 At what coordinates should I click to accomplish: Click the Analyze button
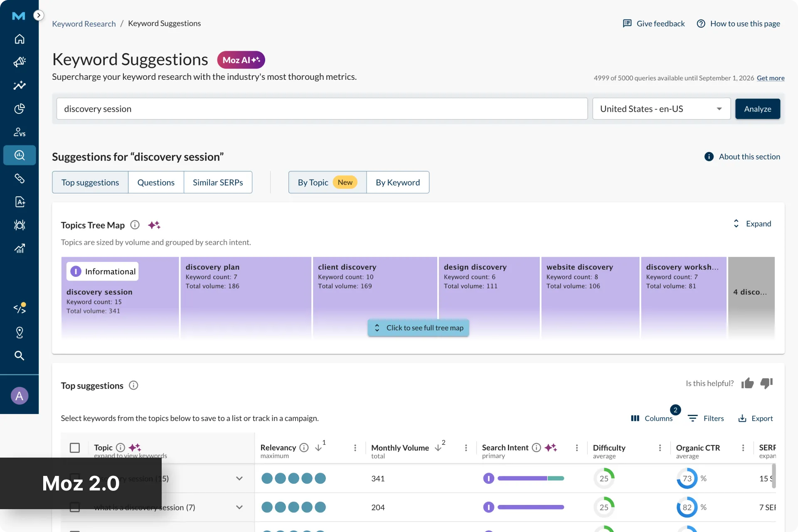pyautogui.click(x=758, y=109)
